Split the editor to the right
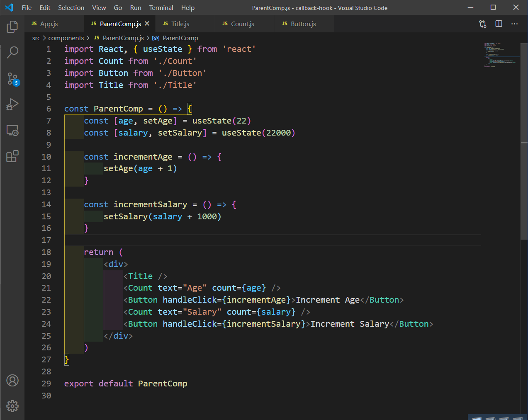 (499, 24)
